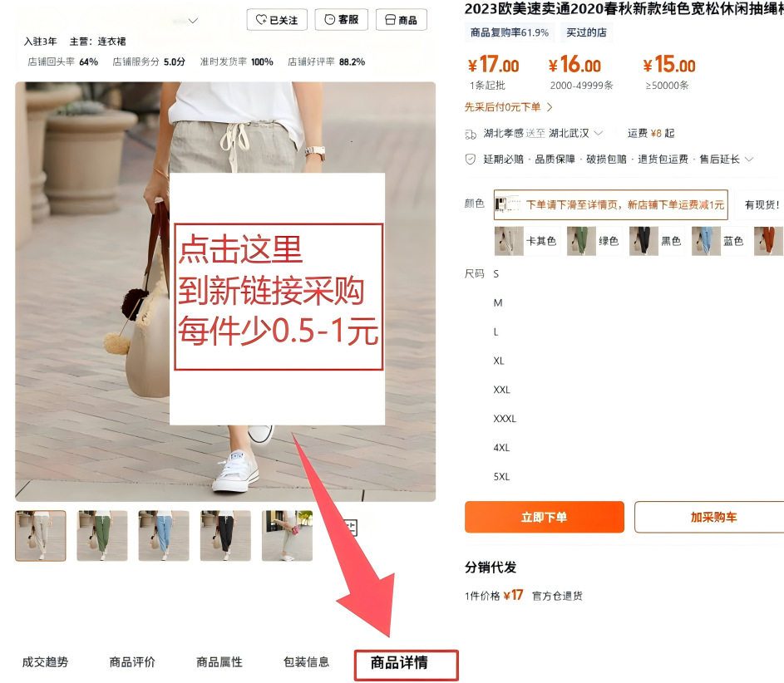Click the product title text

coord(624,8)
